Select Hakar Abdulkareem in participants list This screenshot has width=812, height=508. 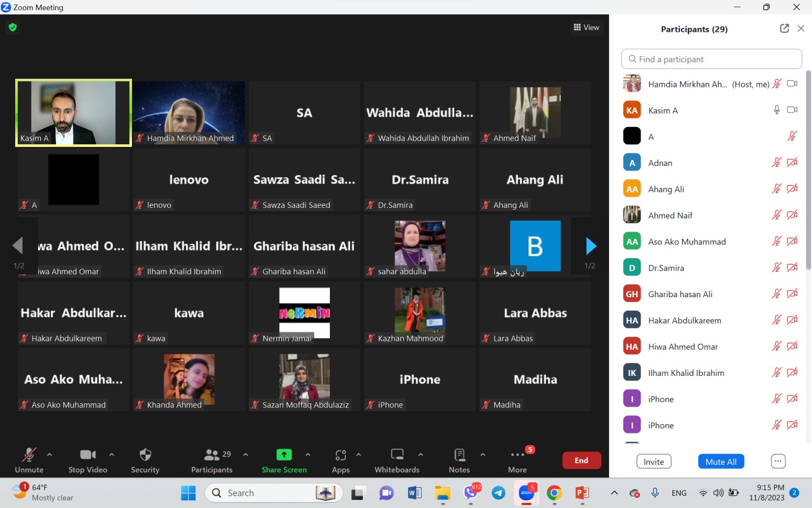pos(710,320)
